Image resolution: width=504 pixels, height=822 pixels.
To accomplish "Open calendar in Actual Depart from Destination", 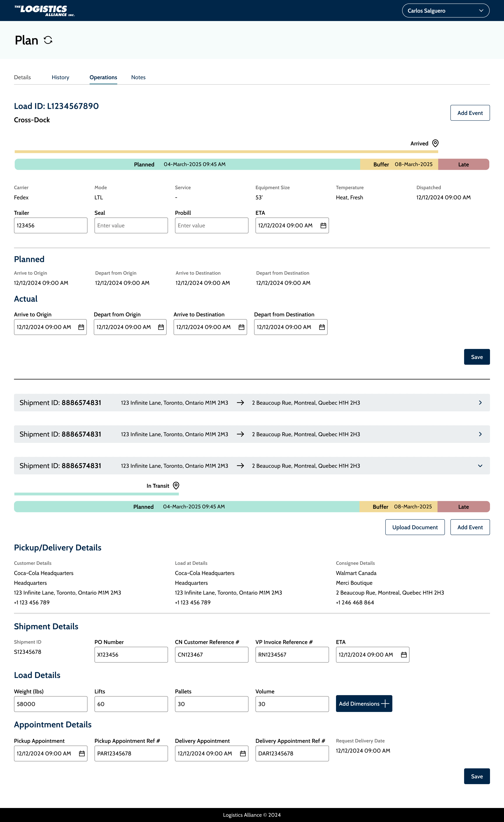I will coord(322,327).
